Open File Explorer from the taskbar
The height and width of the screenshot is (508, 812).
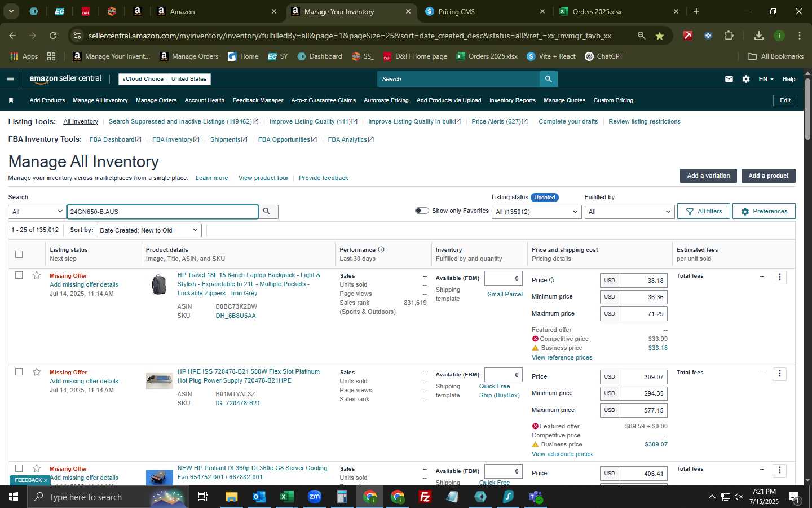[231, 497]
